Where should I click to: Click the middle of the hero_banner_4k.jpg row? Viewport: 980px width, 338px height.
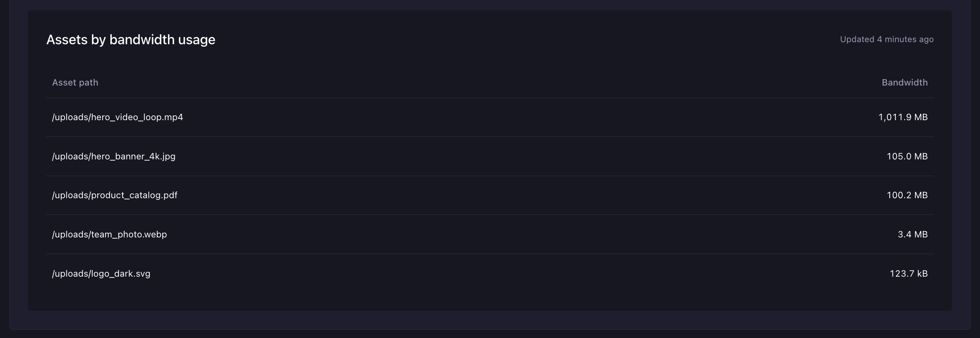[490, 156]
